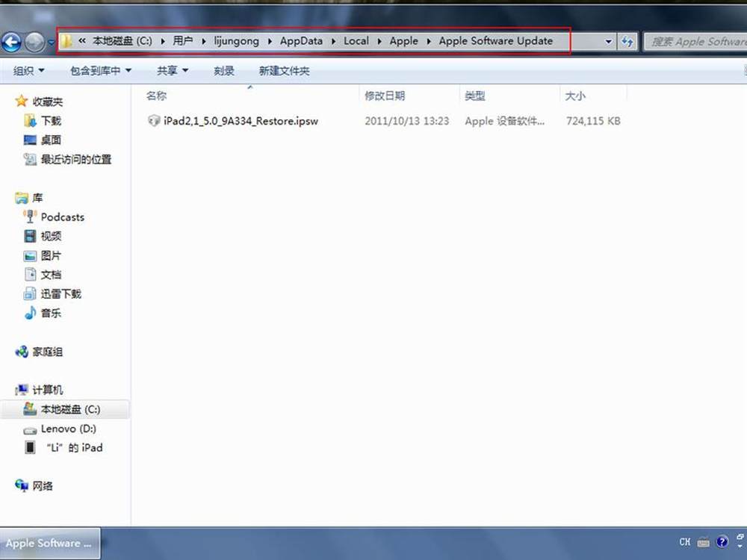
Task: Click the 计算机 computer icon
Action: (22, 390)
